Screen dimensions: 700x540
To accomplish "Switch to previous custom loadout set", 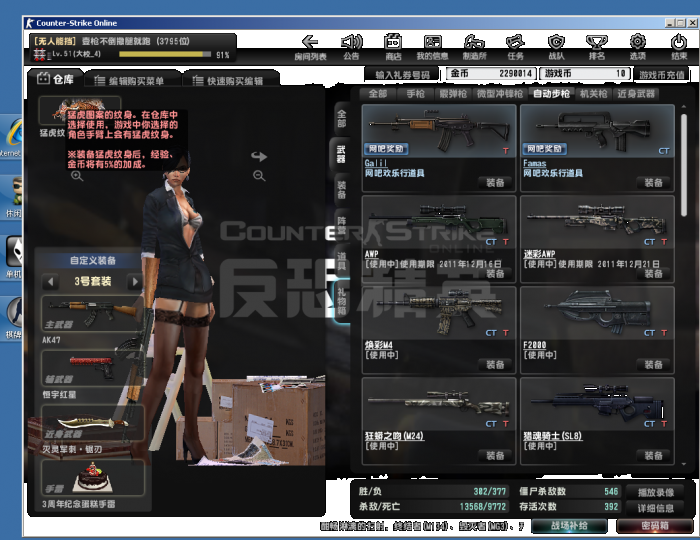I will (x=50, y=282).
